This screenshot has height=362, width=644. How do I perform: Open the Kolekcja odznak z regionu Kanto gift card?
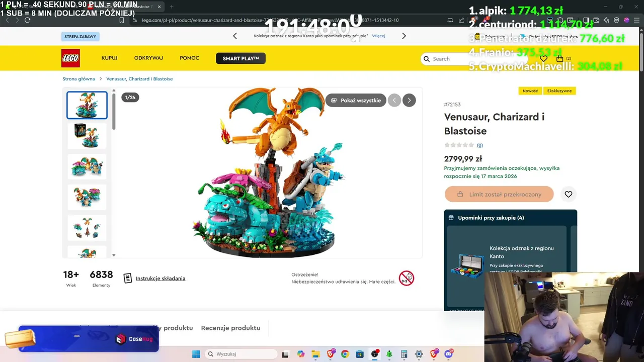[x=507, y=266]
